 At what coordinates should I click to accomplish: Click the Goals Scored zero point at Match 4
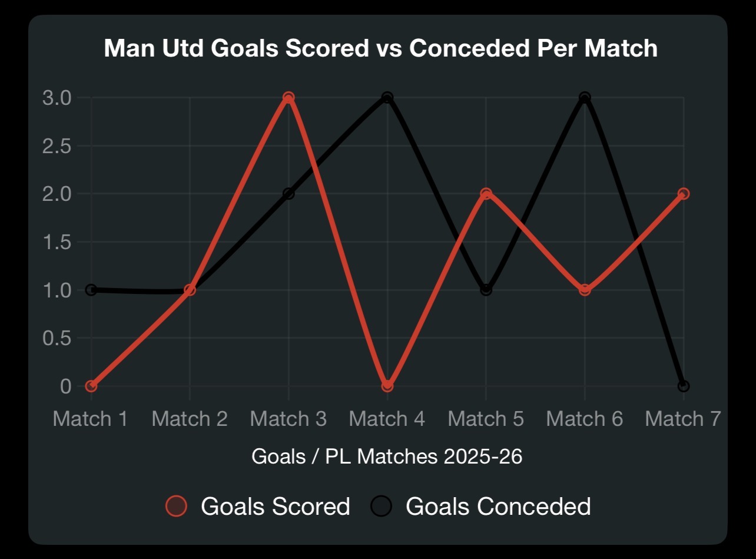[387, 386]
